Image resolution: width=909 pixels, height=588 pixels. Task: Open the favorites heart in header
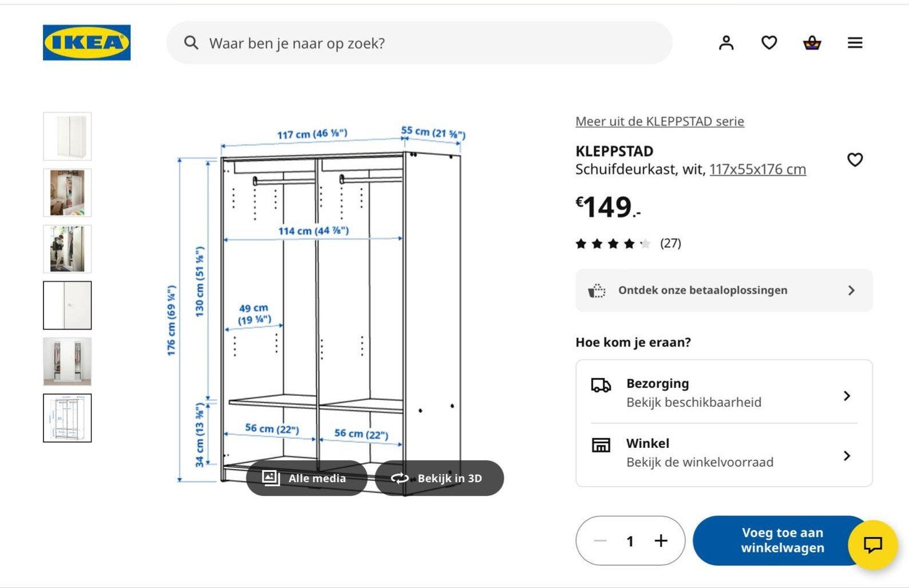tap(769, 43)
